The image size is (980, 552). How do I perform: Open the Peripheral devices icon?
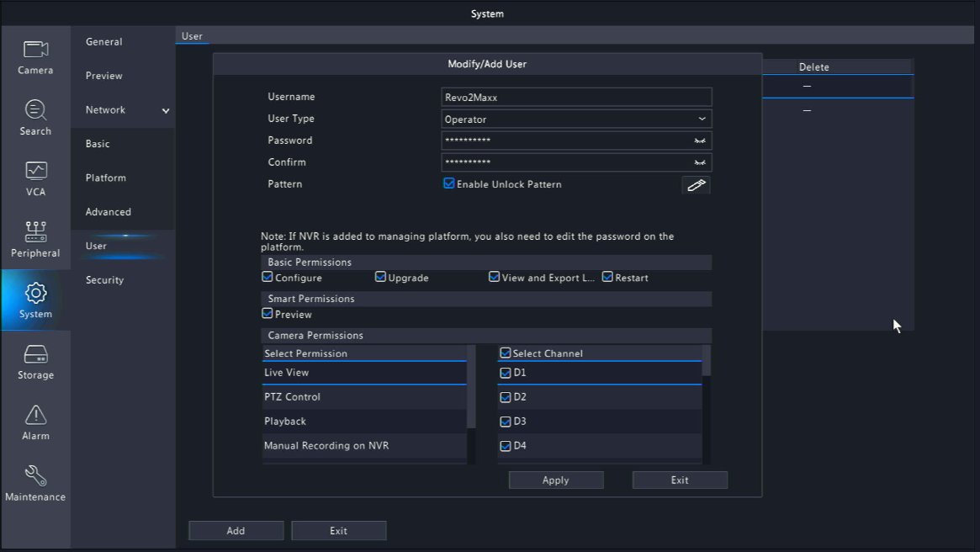tap(35, 231)
